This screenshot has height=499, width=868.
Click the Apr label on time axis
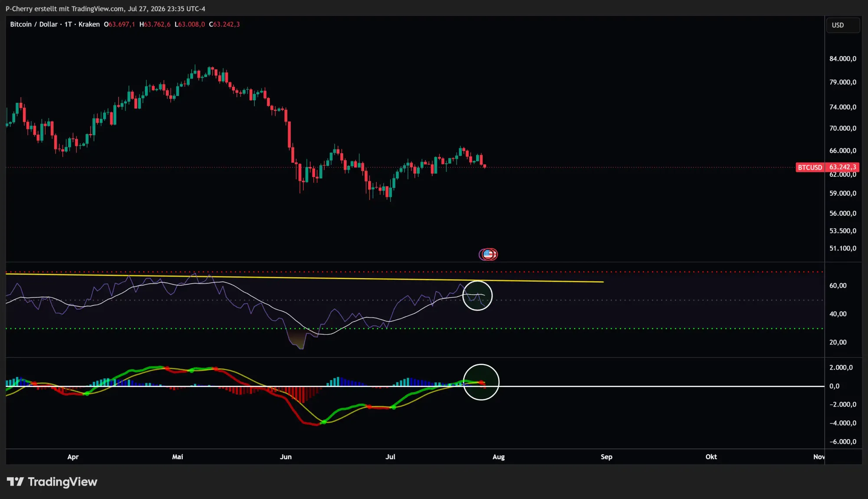pyautogui.click(x=73, y=457)
